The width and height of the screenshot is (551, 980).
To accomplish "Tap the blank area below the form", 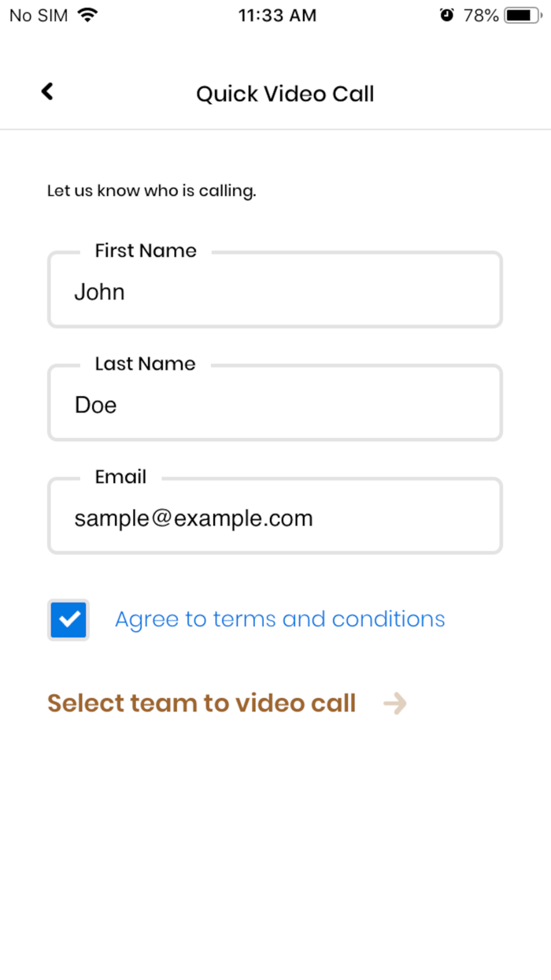I will pos(275,851).
